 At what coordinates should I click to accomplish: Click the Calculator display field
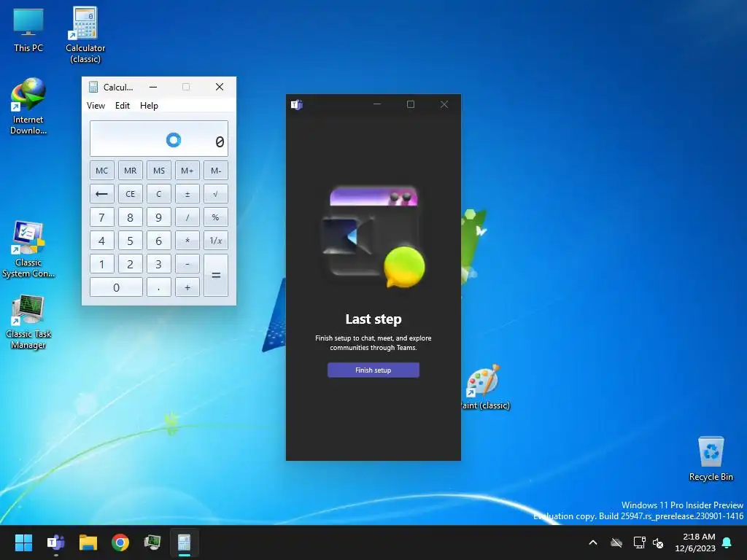[158, 139]
